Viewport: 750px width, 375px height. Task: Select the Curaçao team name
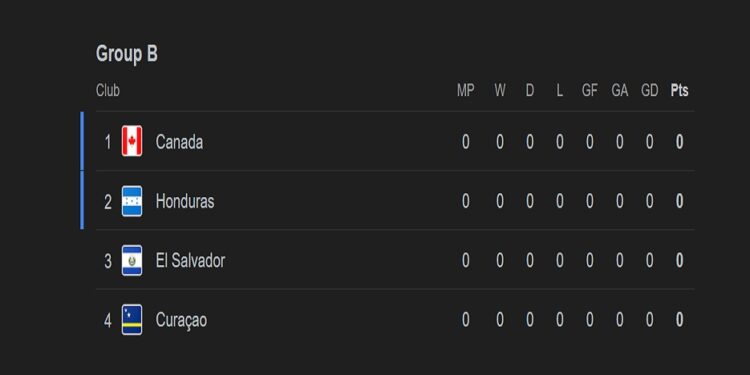click(x=181, y=320)
